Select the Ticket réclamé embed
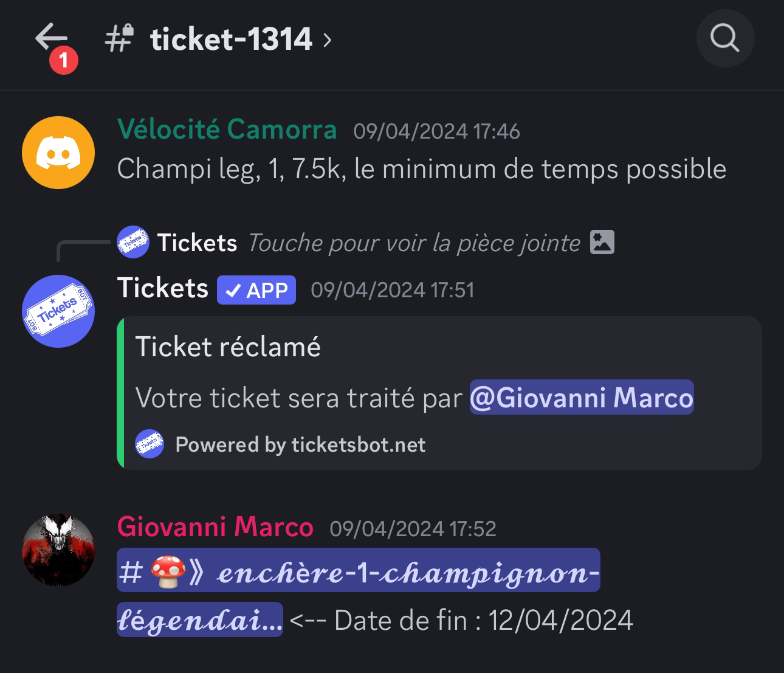Viewport: 784px width, 673px height. 439,393
